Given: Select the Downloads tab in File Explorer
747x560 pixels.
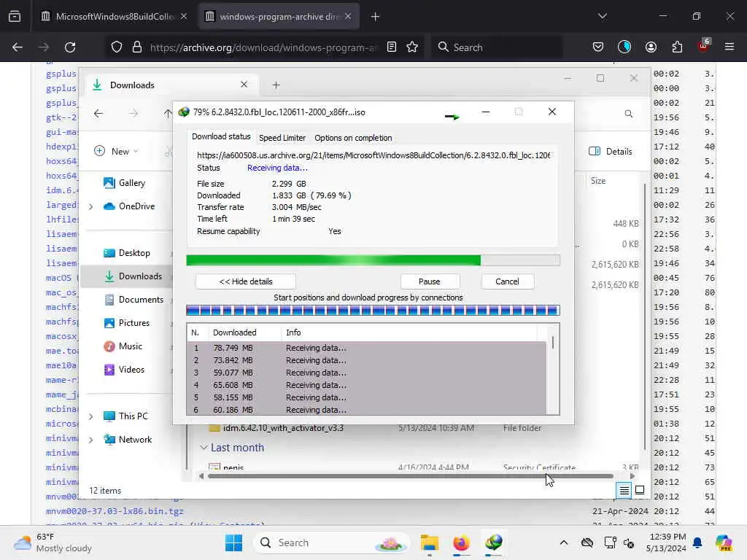Looking at the screenshot, I should tap(172, 85).
